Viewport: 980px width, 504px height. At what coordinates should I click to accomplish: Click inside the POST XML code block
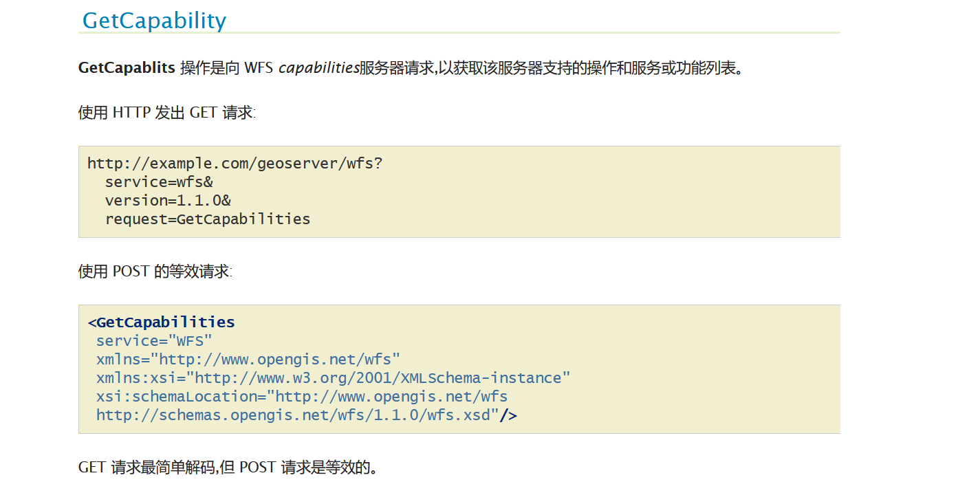coord(459,369)
